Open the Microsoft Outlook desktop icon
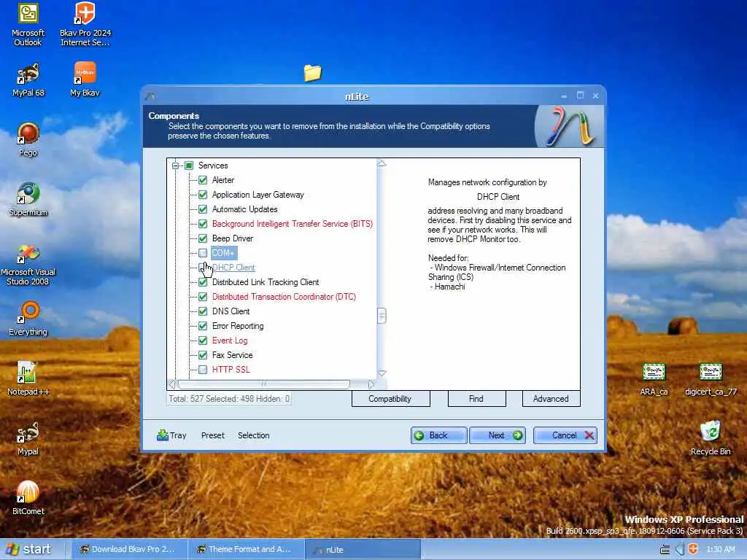 (28, 25)
